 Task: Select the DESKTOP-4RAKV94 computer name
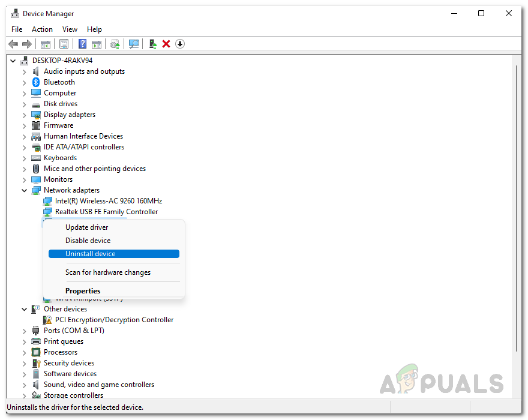62,61
